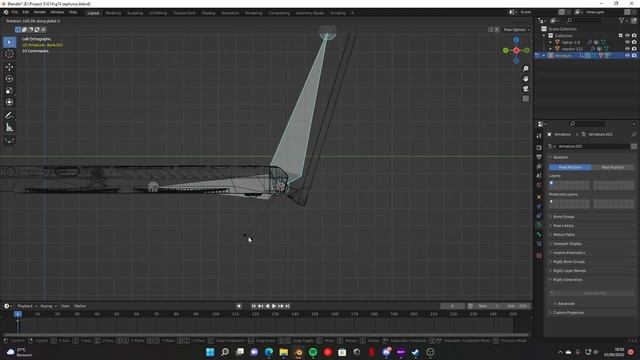Disable Collection in renders camera icon
Image resolution: width=640 pixels, height=360 pixels.
pyautogui.click(x=634, y=36)
